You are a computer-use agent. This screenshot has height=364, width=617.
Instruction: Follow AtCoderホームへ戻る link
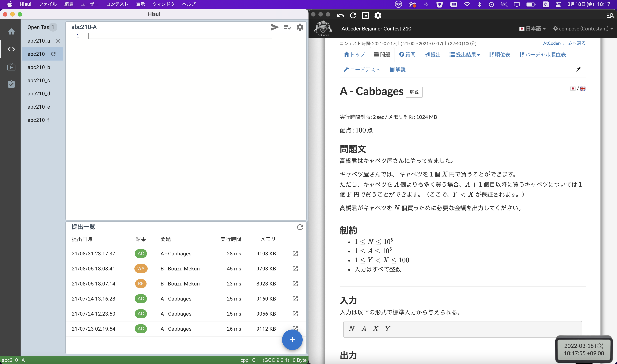coord(564,43)
